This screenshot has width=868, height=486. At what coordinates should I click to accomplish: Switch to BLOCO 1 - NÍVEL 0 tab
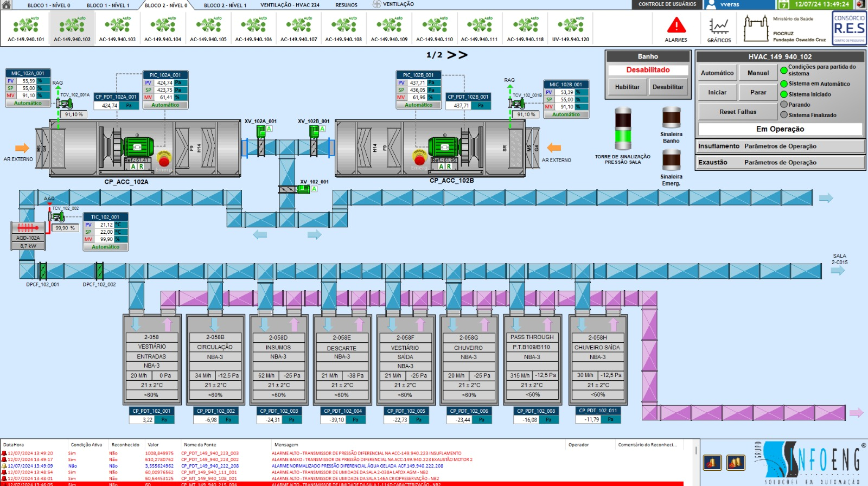tap(49, 5)
